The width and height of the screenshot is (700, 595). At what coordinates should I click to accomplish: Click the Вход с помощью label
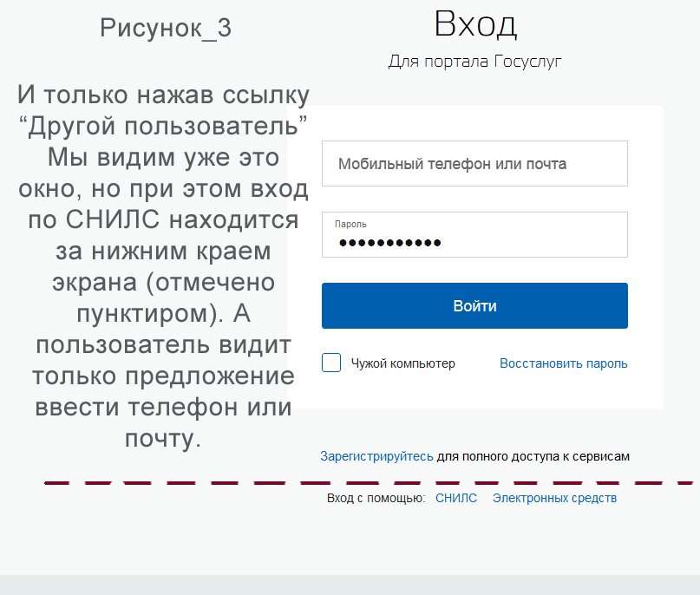click(x=376, y=498)
